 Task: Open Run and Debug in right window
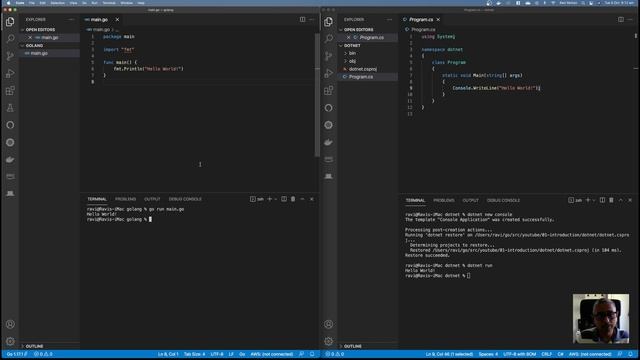click(329, 73)
